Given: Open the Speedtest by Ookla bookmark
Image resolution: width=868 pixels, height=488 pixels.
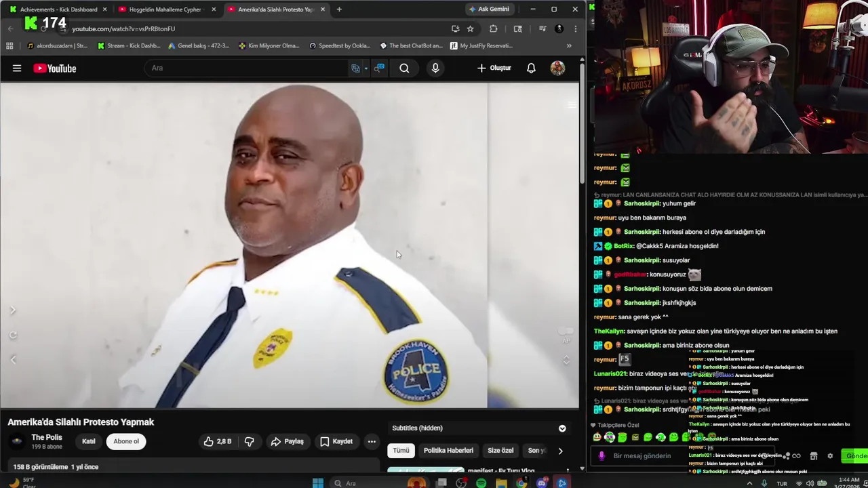Looking at the screenshot, I should click(x=340, y=46).
